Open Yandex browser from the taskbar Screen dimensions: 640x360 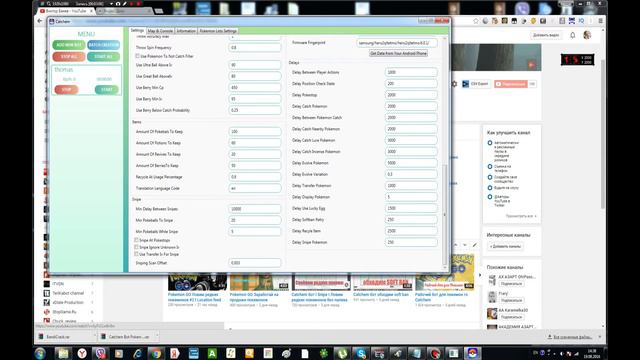82,353
